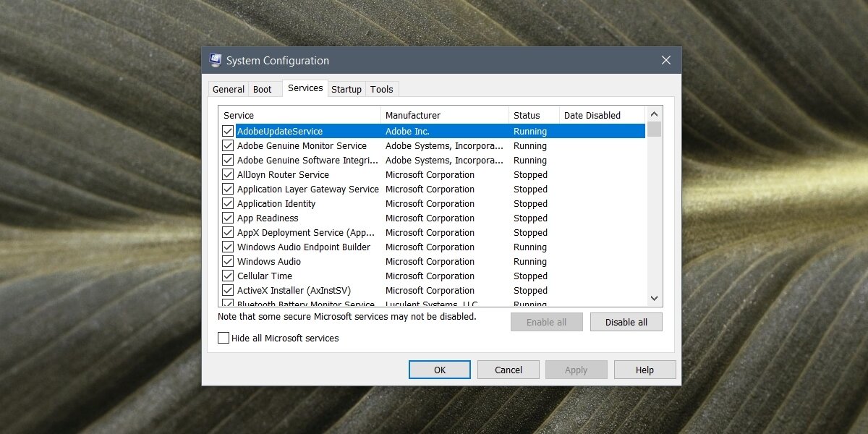
Task: Switch to the Startup tab
Action: coord(346,89)
